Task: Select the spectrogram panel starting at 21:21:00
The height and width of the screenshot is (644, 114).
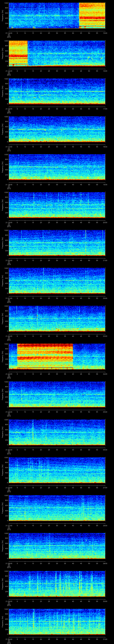Action: coord(57,281)
